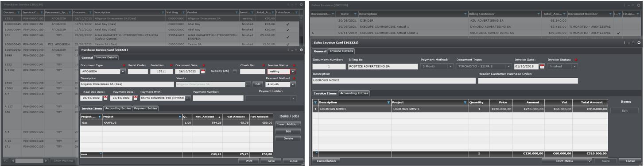
Task: Open the Payment Holder dropdown
Action: (293, 98)
